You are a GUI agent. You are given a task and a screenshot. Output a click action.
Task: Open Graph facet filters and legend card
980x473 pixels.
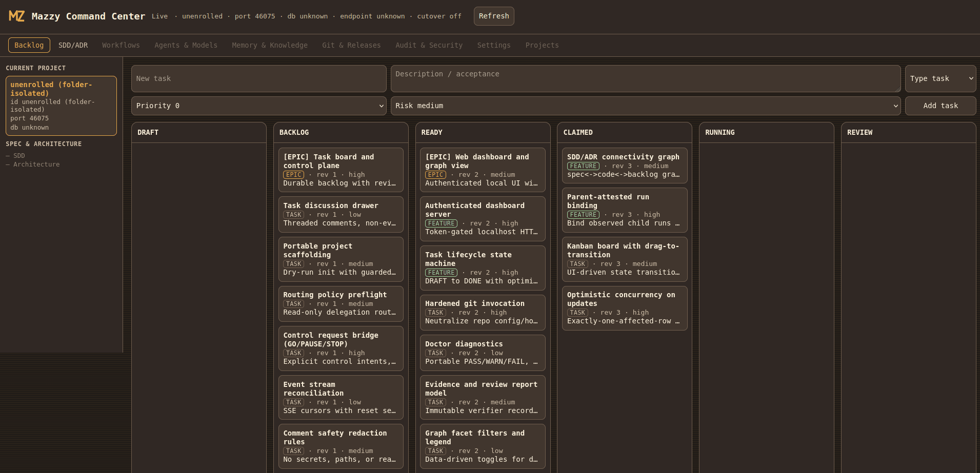click(x=483, y=446)
